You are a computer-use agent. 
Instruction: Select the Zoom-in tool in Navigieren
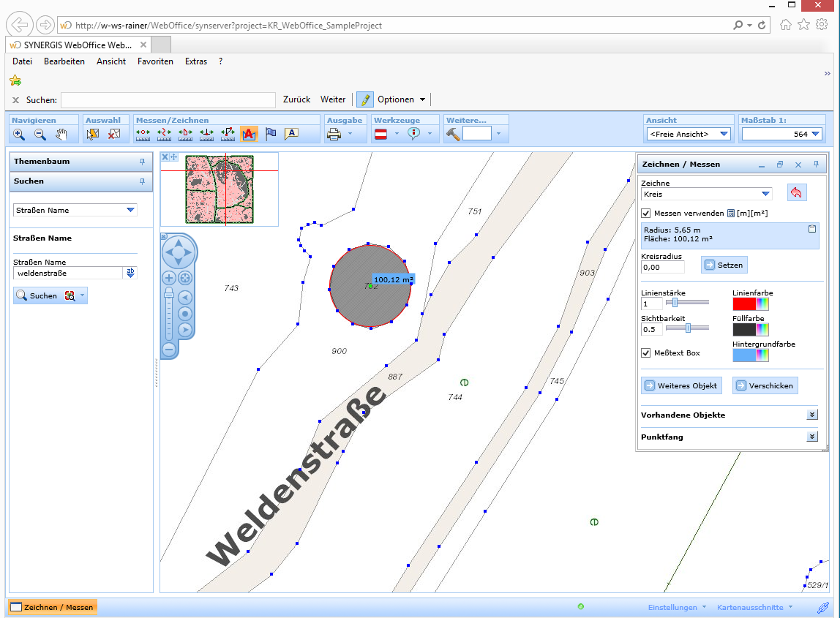pos(18,134)
